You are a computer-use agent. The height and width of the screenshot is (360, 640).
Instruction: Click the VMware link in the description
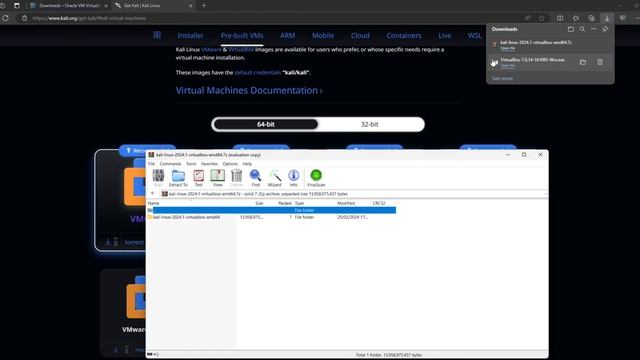click(x=211, y=49)
